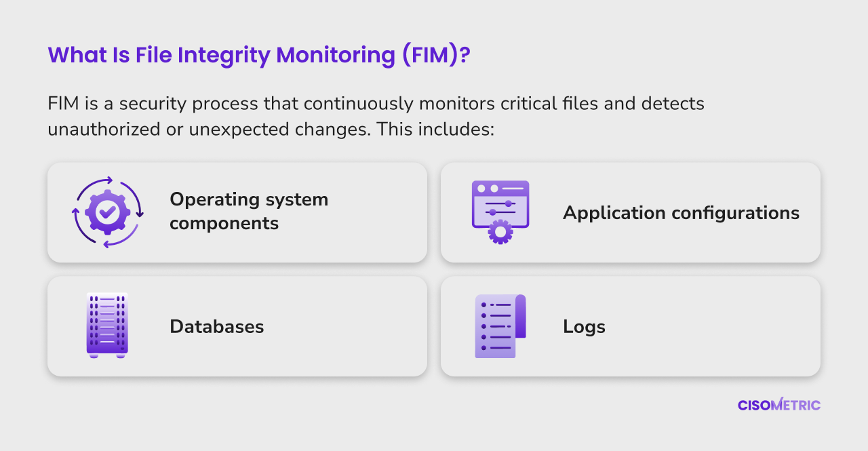Click the curled edge of the log scroll
The image size is (868, 451).
coord(520,316)
